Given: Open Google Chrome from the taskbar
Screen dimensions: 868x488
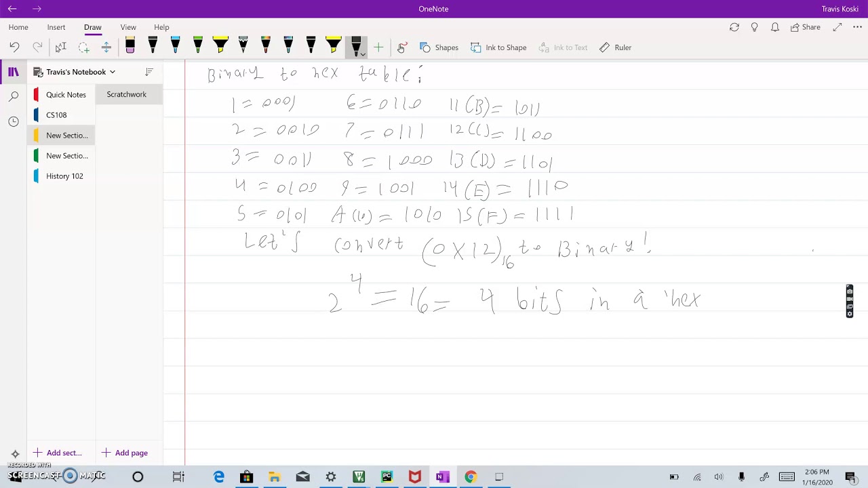Looking at the screenshot, I should [x=471, y=476].
